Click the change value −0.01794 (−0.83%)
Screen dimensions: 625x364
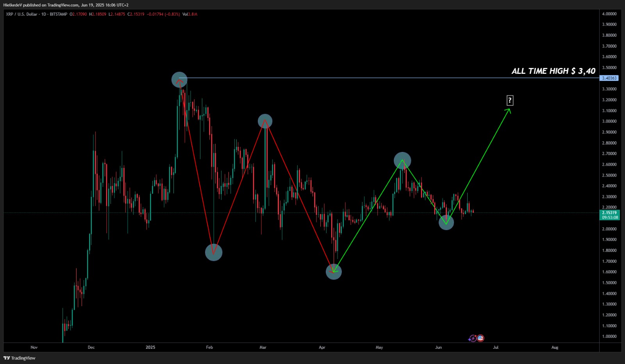click(x=163, y=14)
